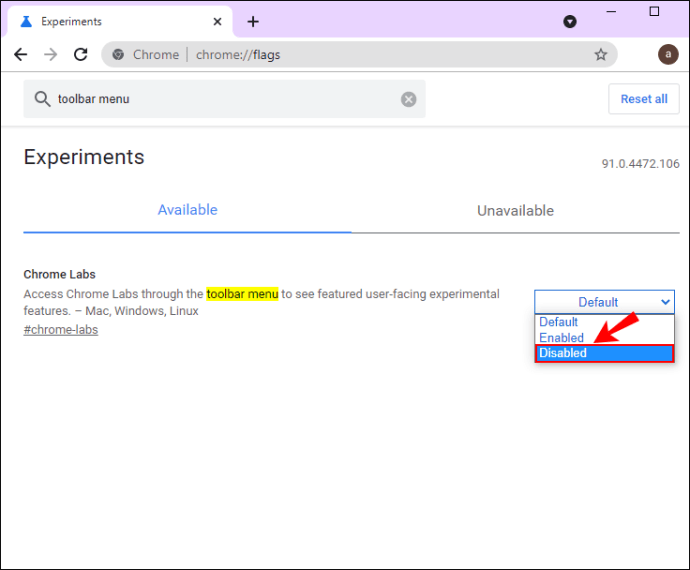Choose the Default option in the list

[x=604, y=322]
